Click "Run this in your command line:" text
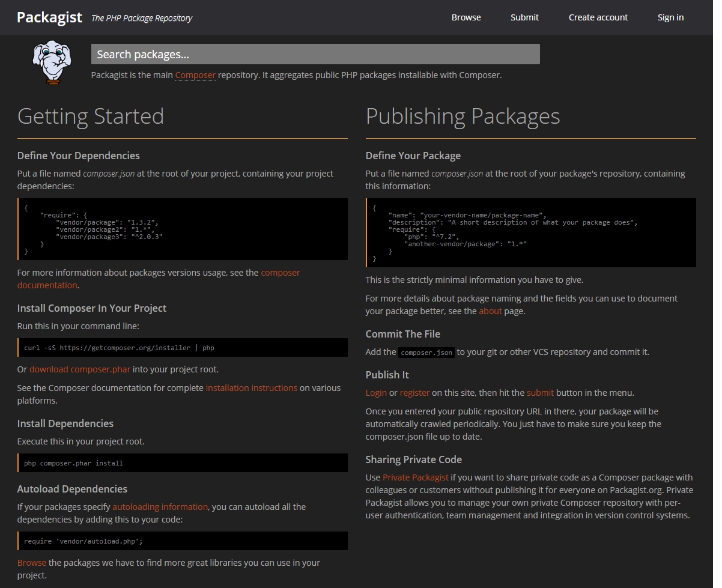Viewport: 722px width, 588px height. pyautogui.click(x=78, y=326)
